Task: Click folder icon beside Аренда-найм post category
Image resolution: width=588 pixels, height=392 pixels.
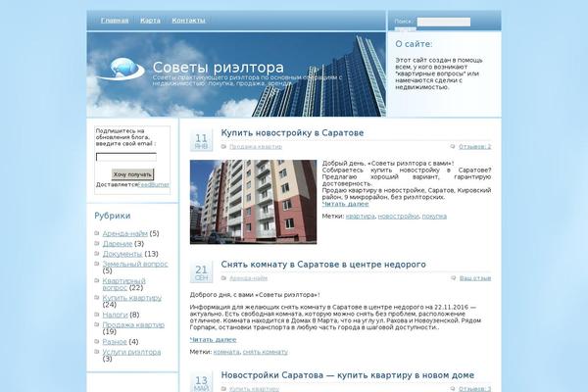Action: point(223,278)
